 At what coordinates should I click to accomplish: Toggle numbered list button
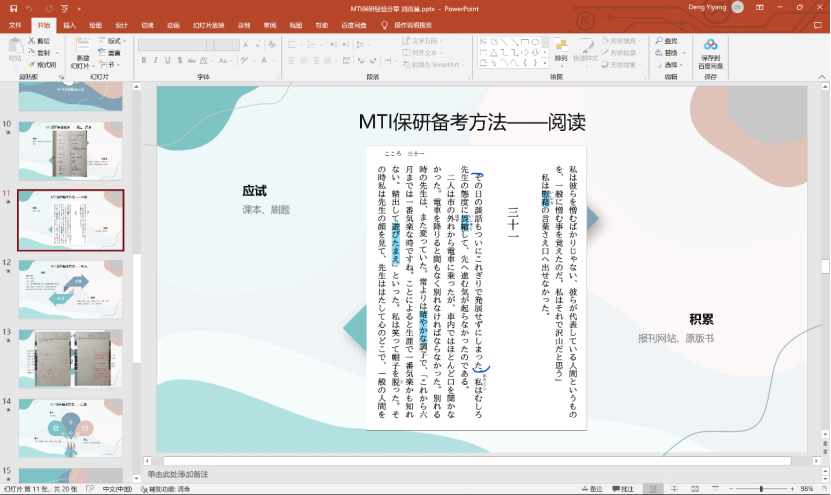coord(311,45)
